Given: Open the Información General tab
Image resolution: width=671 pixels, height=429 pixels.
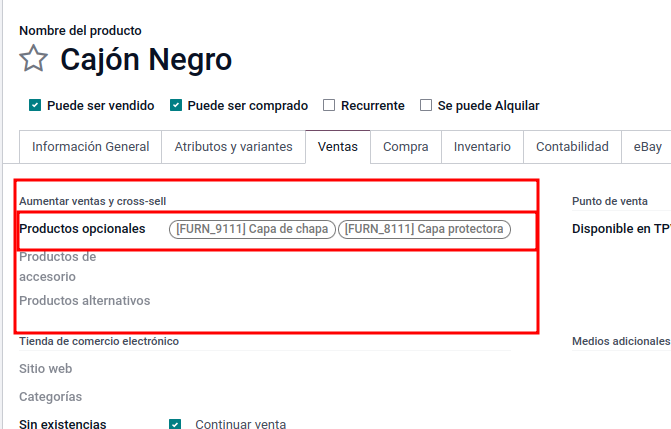Looking at the screenshot, I should [90, 147].
